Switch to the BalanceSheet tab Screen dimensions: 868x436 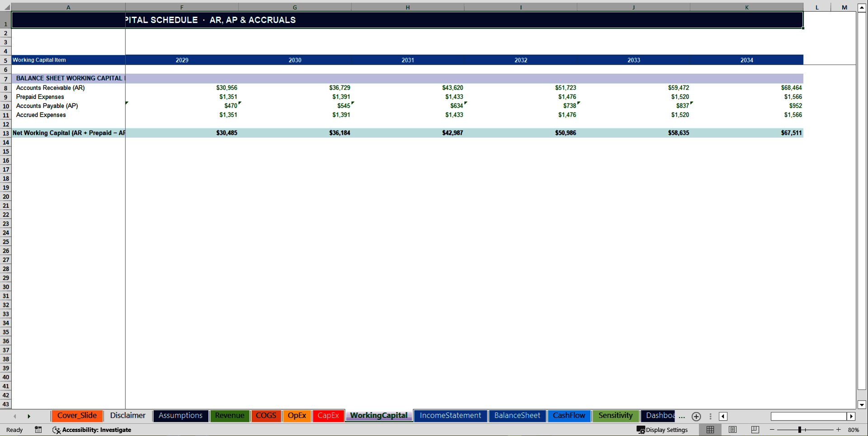(x=517, y=416)
